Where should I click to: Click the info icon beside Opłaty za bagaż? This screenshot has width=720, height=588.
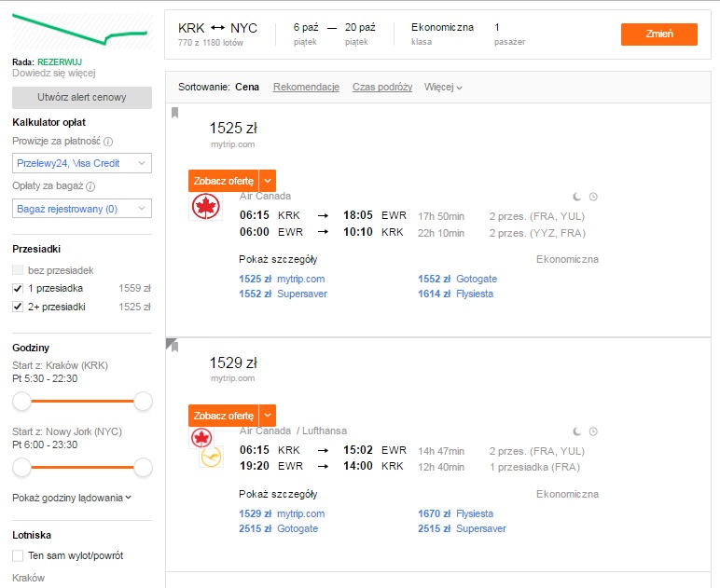tap(90, 186)
